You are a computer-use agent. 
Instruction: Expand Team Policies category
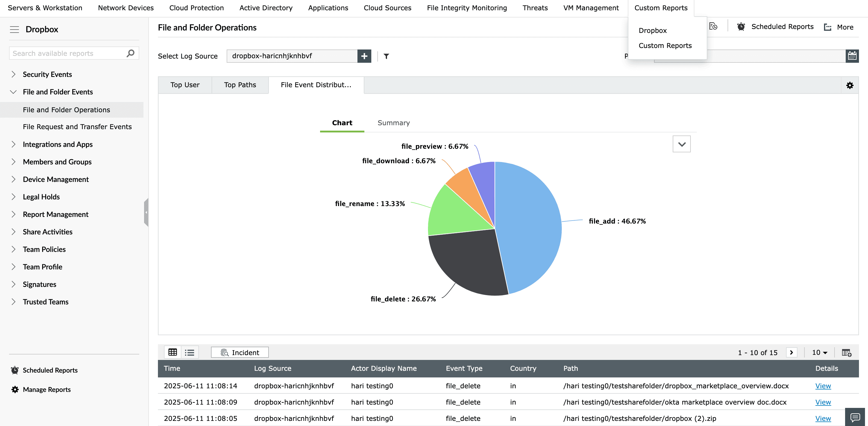(14, 250)
